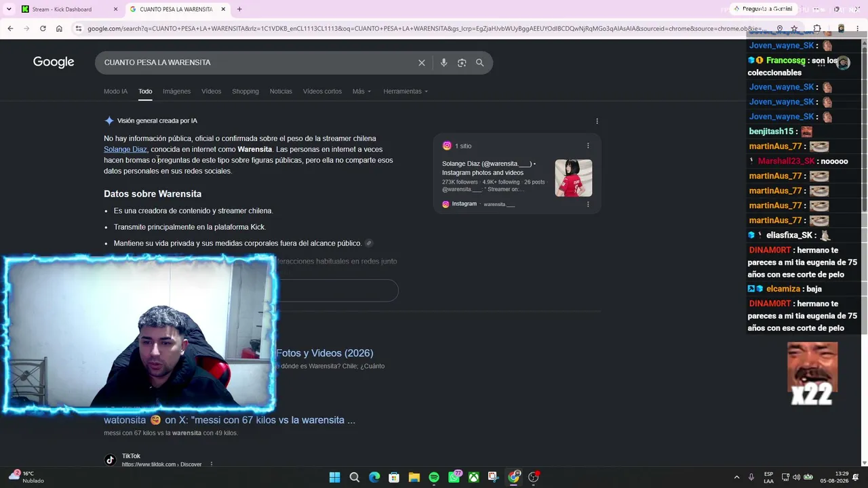The image size is (868, 488).
Task: Start a voice search with the microphone
Action: pyautogui.click(x=443, y=62)
